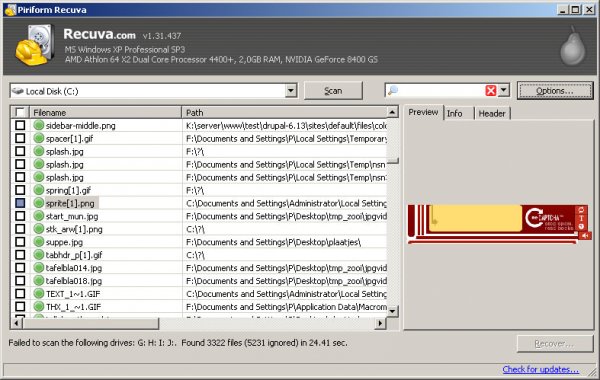Click the vertical scrollbar thumb
600x380 pixels.
pos(392,161)
